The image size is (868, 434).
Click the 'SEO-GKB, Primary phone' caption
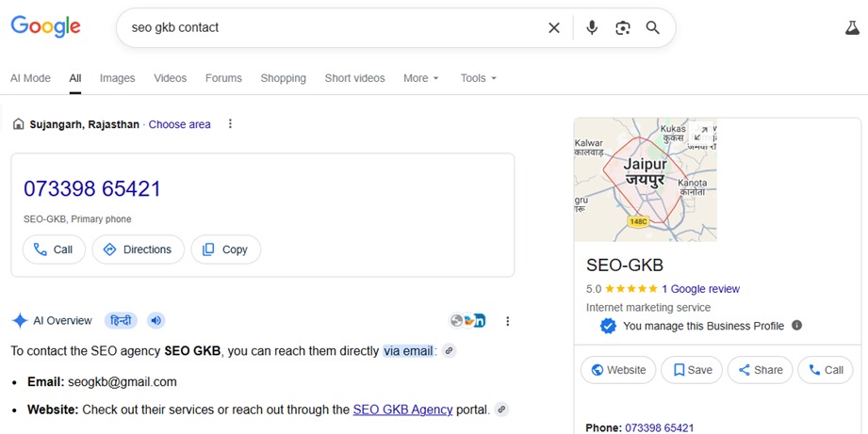click(x=77, y=219)
